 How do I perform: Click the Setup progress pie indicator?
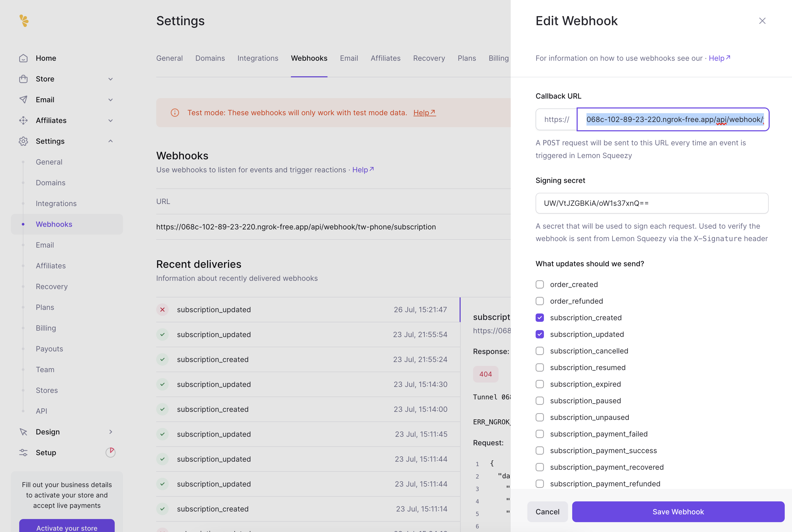pyautogui.click(x=111, y=452)
